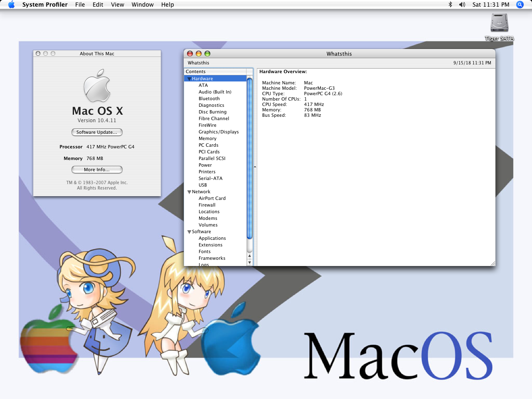
Task: Click the Bluetooth status icon in menu bar
Action: point(450,5)
